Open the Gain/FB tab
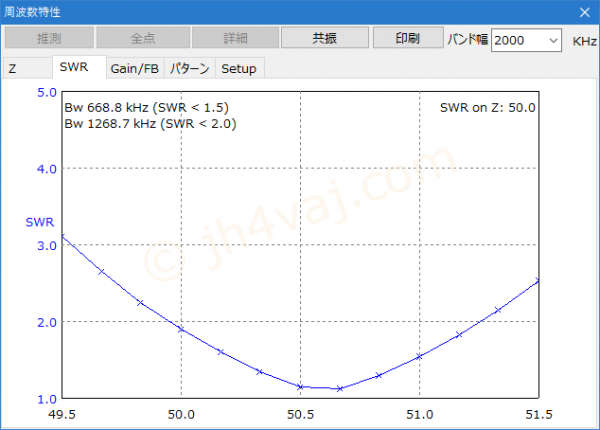 click(134, 68)
